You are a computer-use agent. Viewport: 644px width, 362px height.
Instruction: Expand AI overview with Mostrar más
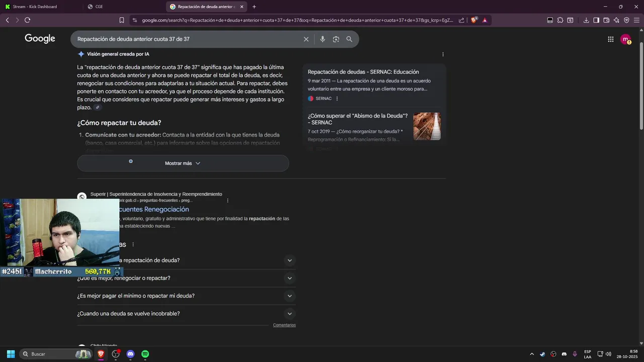point(183,163)
